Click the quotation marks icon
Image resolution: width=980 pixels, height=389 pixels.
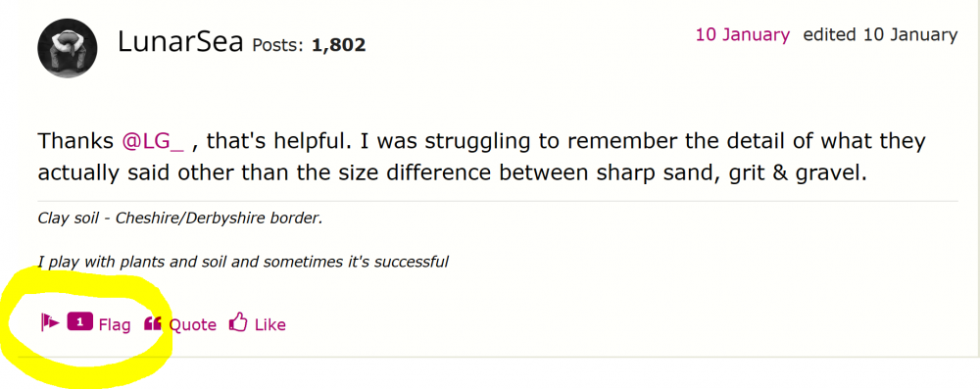click(153, 323)
